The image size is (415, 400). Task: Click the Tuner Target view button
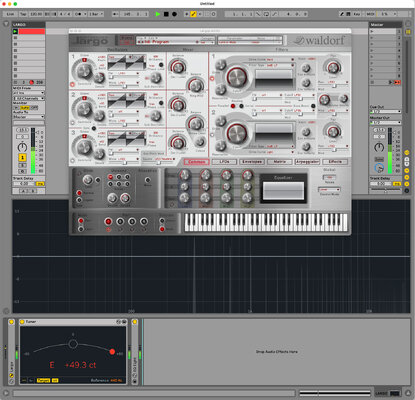(x=43, y=380)
